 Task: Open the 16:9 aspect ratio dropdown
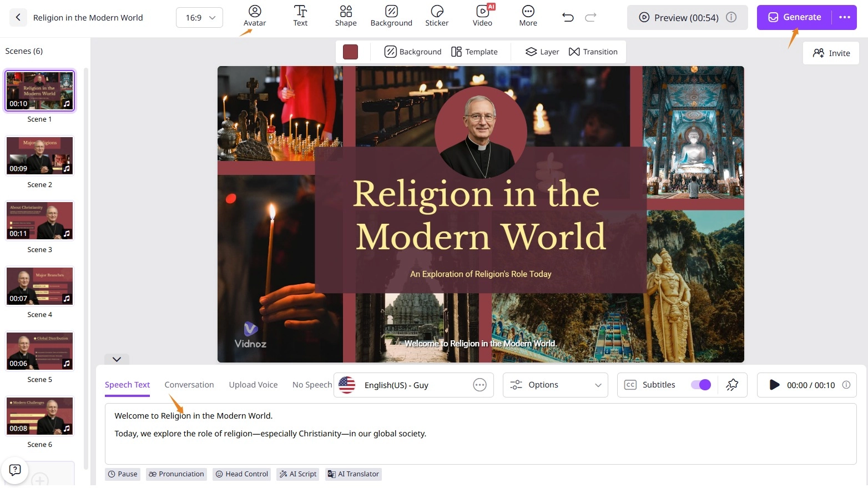199,17
